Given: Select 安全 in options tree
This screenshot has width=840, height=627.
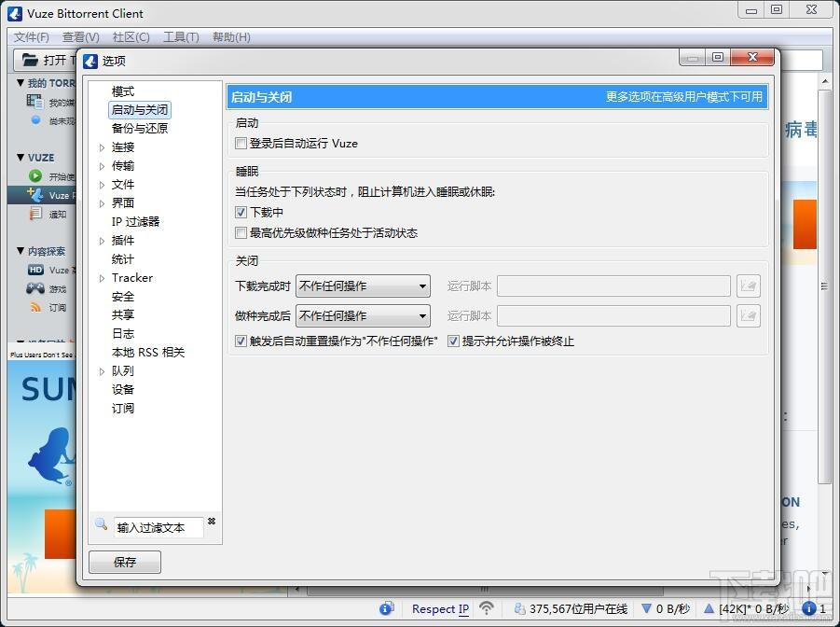Looking at the screenshot, I should (123, 296).
